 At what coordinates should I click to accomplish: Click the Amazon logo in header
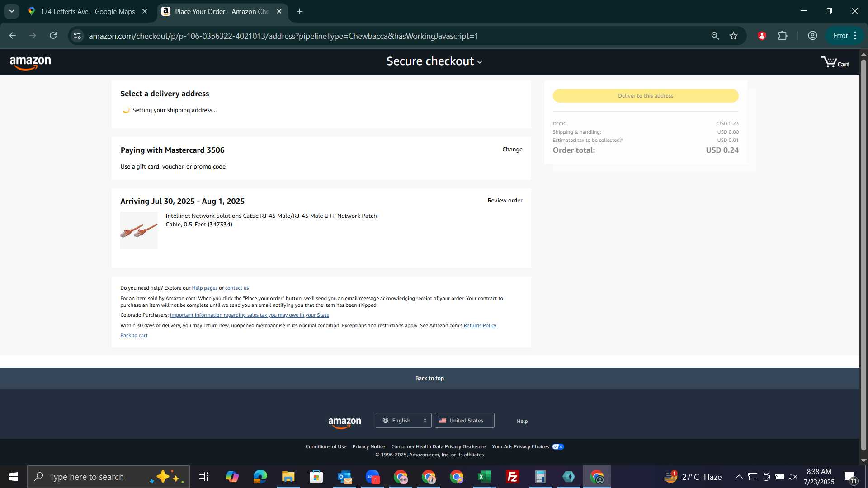coord(30,63)
